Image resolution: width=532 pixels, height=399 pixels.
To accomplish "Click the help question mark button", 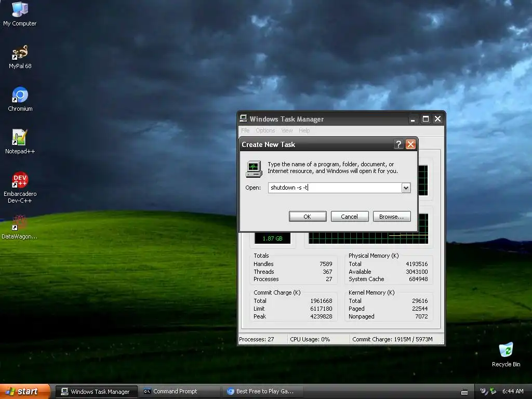I will [398, 144].
